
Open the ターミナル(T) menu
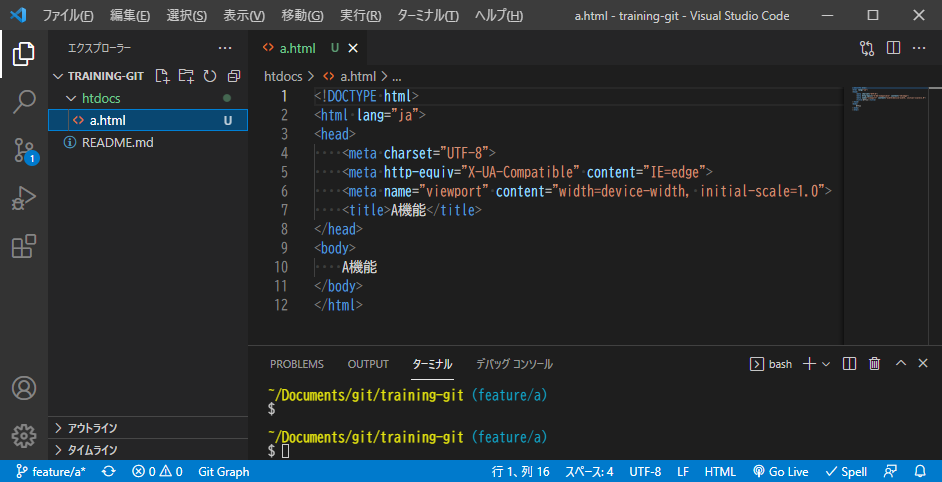point(428,16)
